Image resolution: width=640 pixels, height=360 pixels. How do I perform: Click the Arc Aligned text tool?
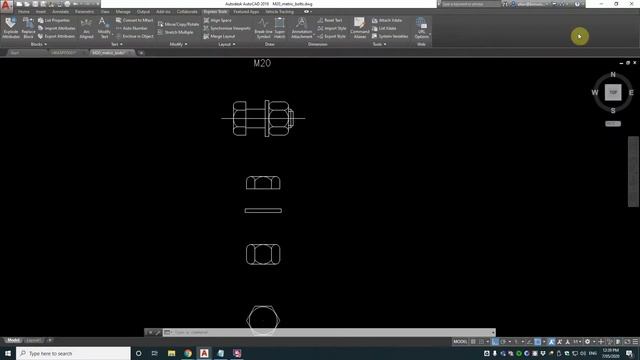(x=86, y=28)
